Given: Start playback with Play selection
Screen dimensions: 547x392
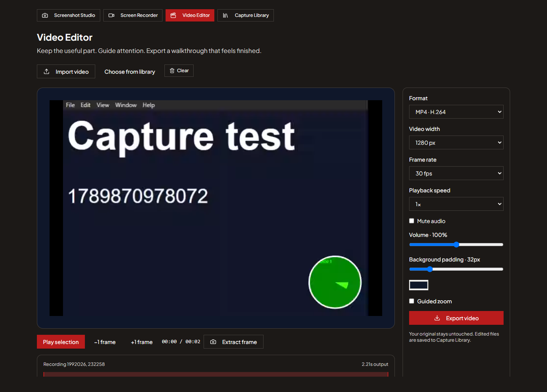Looking at the screenshot, I should point(61,342).
